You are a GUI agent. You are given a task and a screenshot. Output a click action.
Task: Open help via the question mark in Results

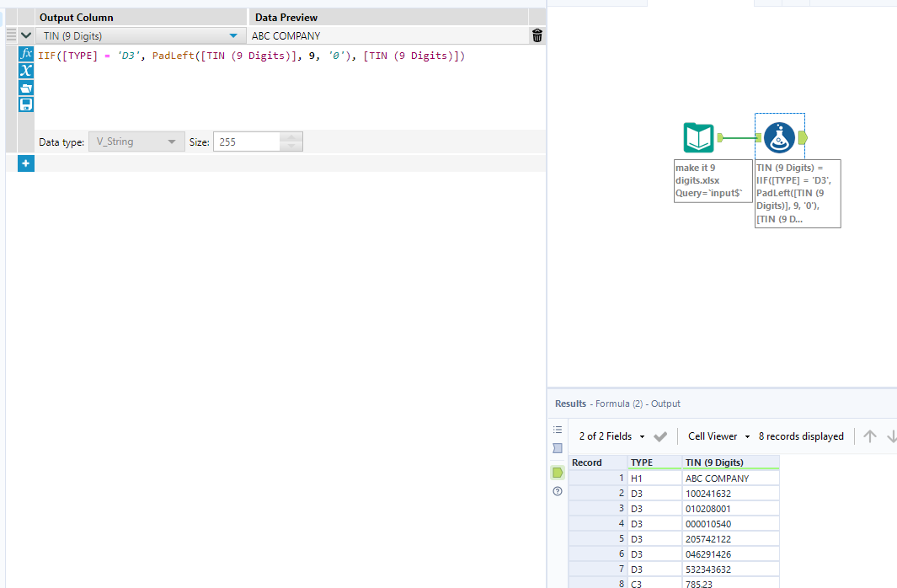point(557,491)
